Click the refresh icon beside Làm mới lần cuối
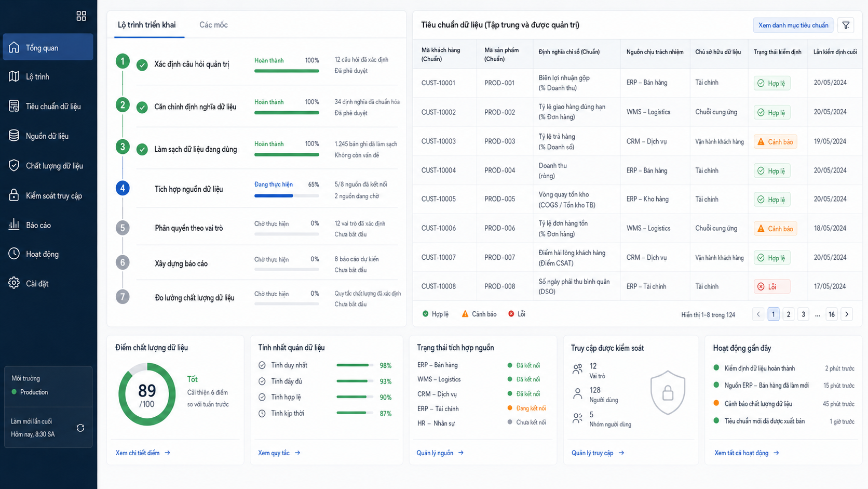This screenshot has width=868, height=489. tap(80, 428)
